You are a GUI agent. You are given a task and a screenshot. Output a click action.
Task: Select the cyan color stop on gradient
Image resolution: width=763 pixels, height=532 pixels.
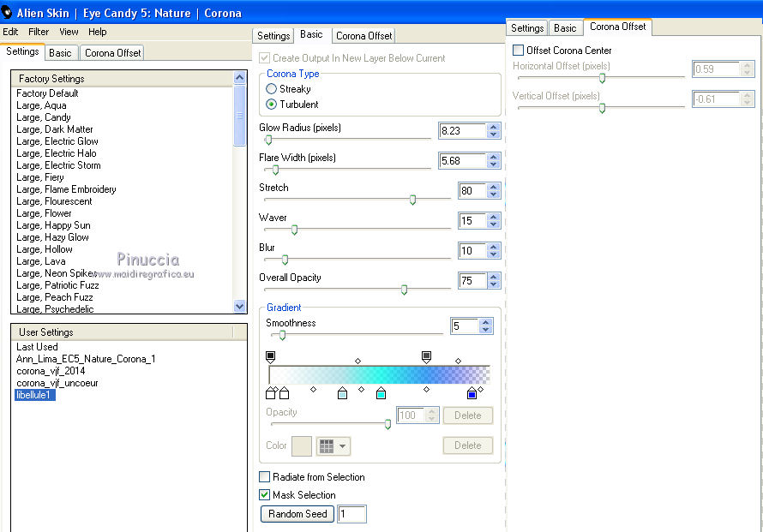pos(381,393)
